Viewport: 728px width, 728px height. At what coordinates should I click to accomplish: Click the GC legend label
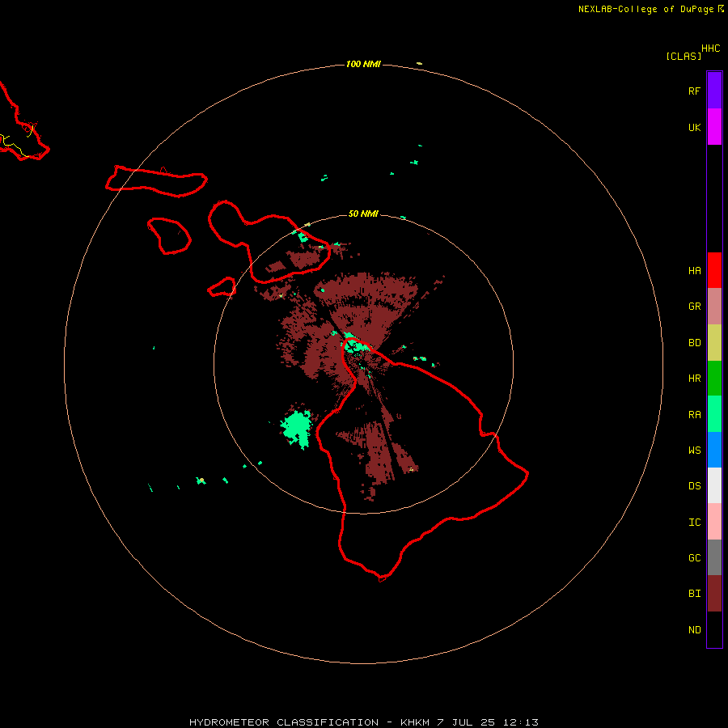694,557
